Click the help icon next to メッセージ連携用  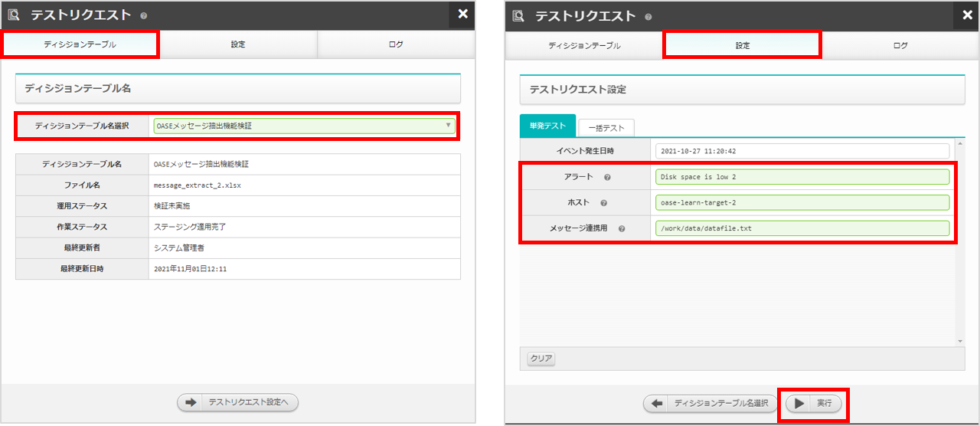click(622, 228)
